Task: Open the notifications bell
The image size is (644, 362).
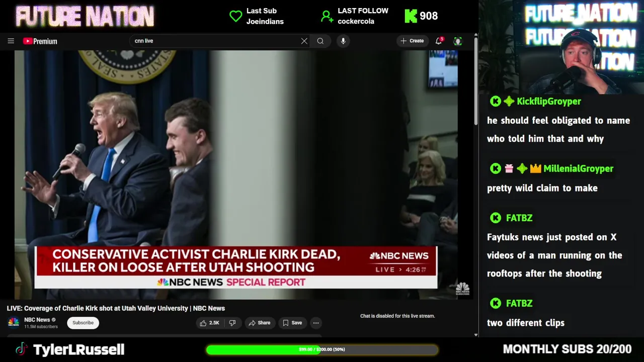Action: 439,41
